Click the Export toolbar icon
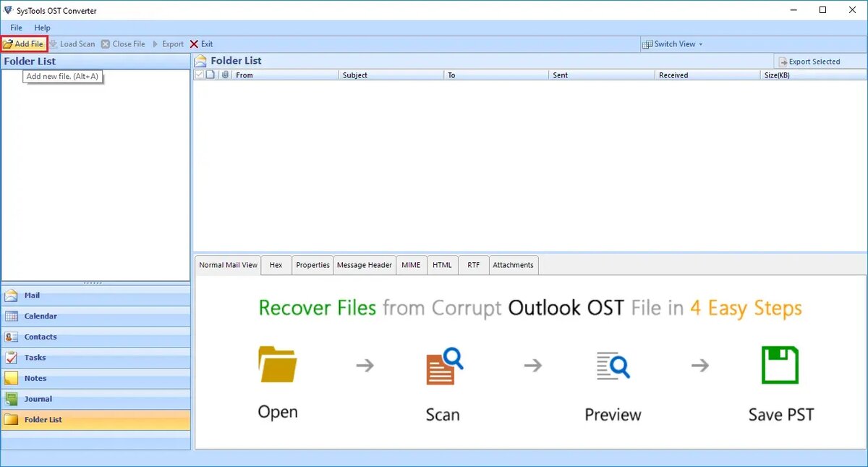The image size is (868, 467). pyautogui.click(x=168, y=43)
